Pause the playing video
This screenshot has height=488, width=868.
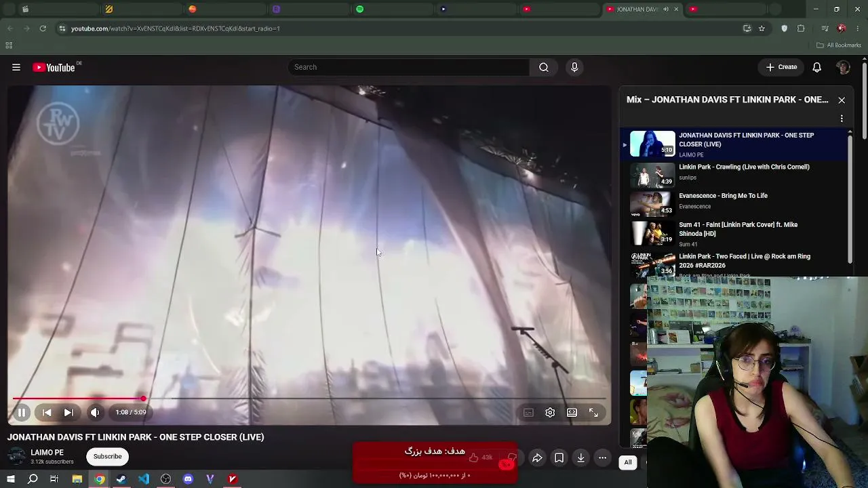pos(22,412)
